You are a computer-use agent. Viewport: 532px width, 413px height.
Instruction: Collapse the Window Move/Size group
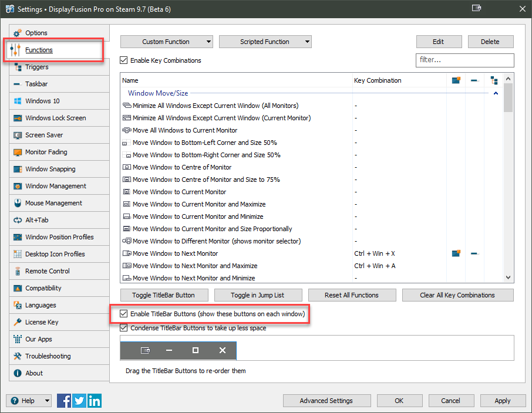(x=496, y=93)
